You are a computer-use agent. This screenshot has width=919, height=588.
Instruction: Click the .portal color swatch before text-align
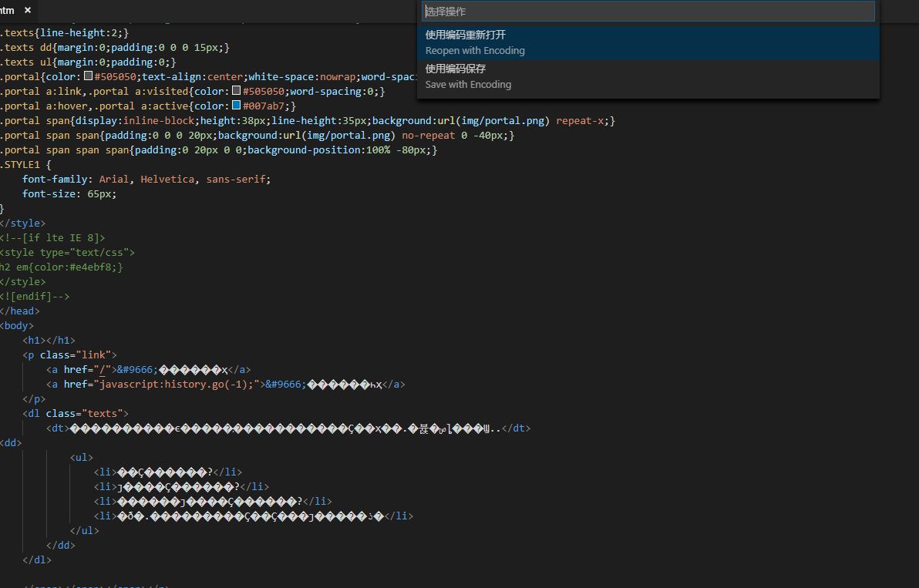coord(89,76)
